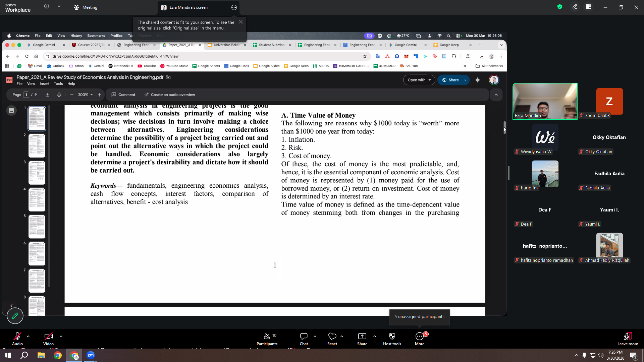Open File Explorer from taskbar
644x362 pixels.
(x=41, y=355)
